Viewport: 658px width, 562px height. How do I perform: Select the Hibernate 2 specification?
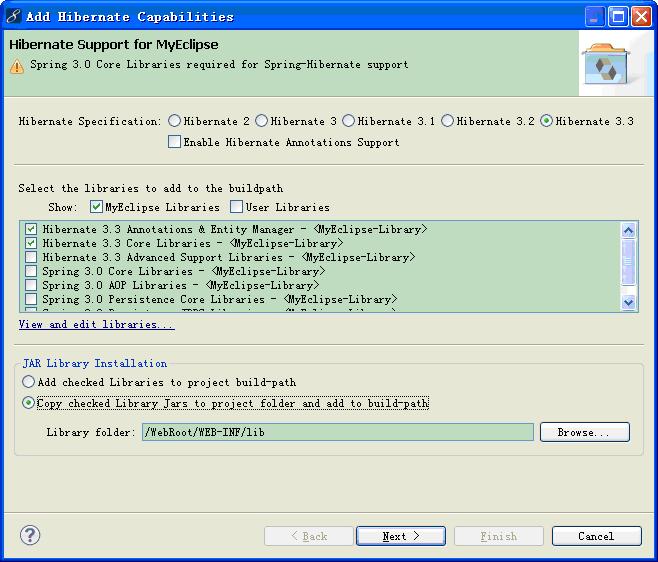tap(174, 121)
